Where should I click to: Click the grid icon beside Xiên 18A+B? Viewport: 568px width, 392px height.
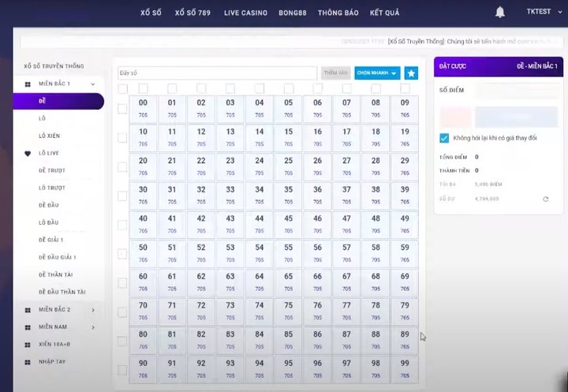(x=28, y=345)
